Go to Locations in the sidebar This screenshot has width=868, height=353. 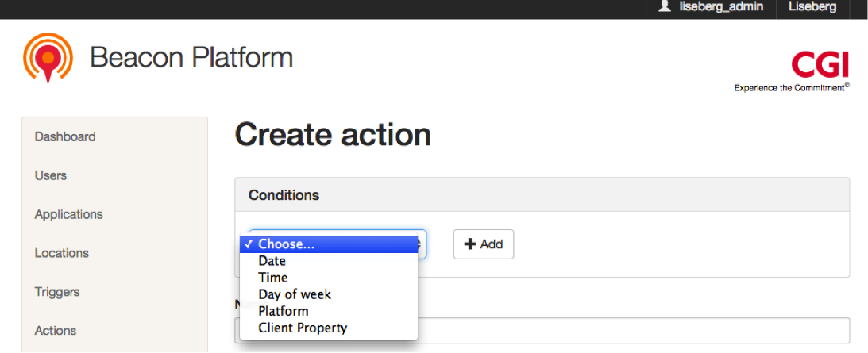coord(61,253)
